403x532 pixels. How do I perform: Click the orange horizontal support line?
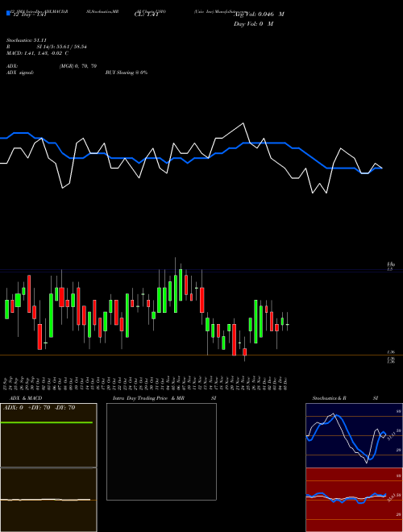[x=201, y=355]
